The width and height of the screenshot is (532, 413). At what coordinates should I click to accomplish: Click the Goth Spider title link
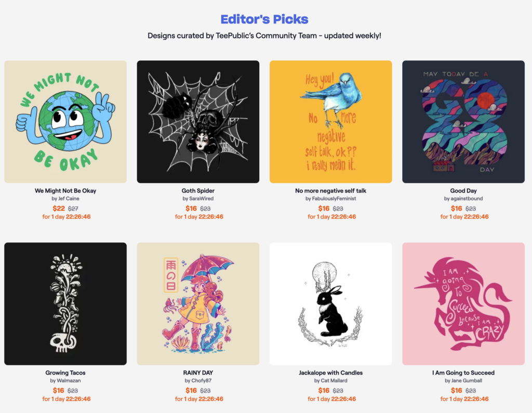click(x=198, y=191)
